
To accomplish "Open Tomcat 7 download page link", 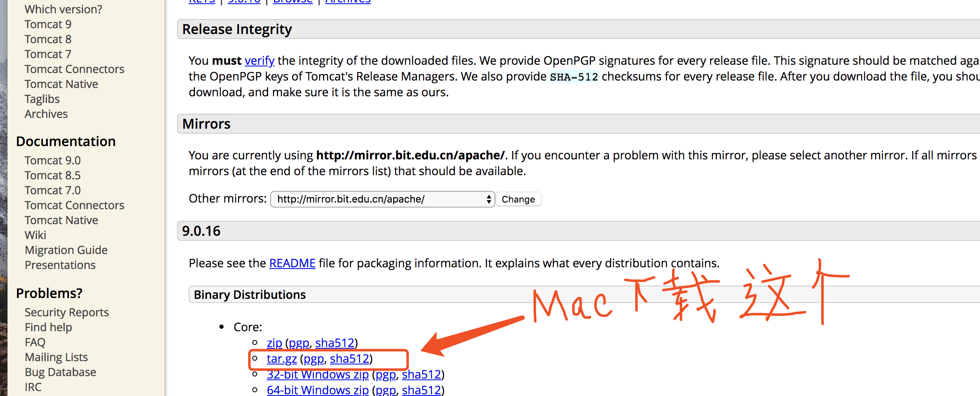I will pos(48,54).
